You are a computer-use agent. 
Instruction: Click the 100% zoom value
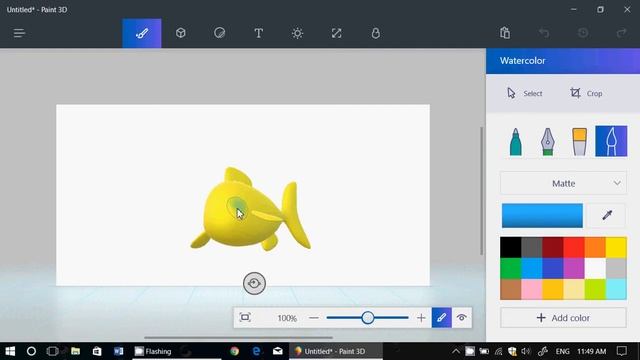click(x=287, y=318)
